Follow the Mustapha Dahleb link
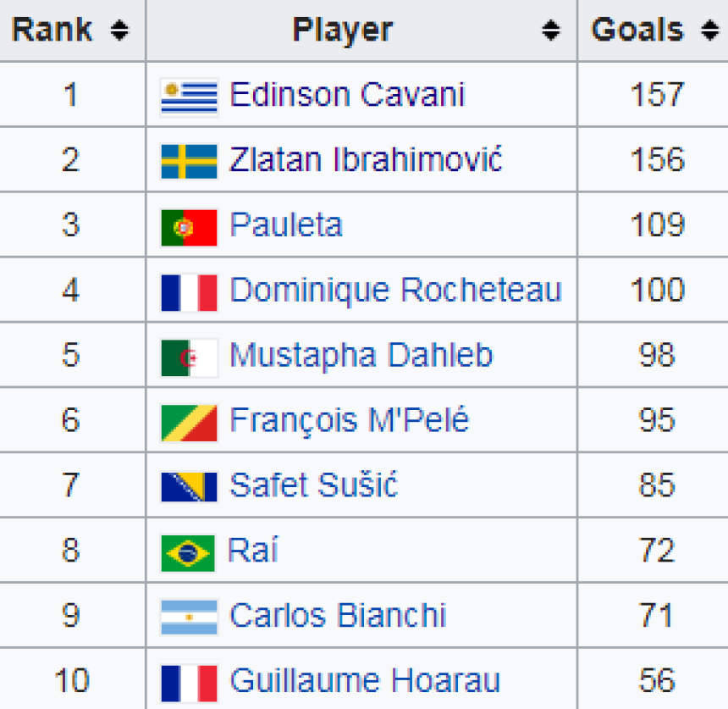 [361, 356]
